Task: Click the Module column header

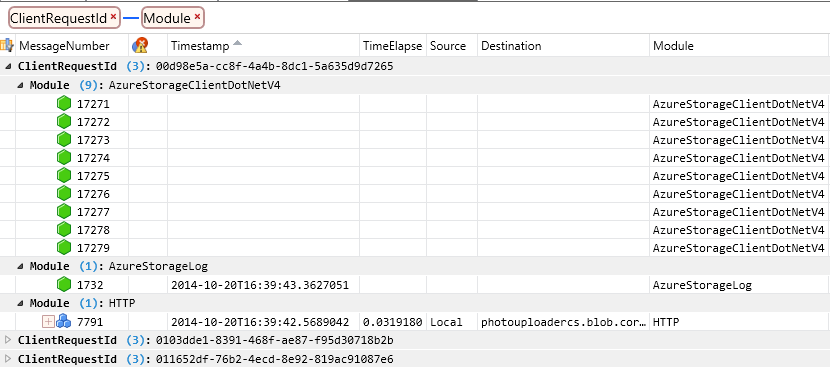Action: point(673,46)
